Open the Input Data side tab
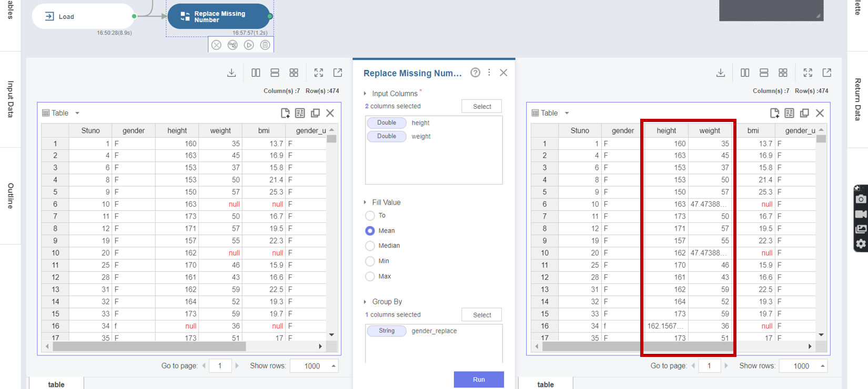The width and height of the screenshot is (868, 389). coord(11,99)
